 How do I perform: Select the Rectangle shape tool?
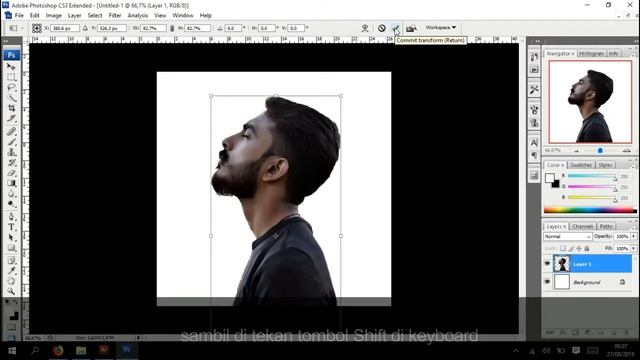click(x=11, y=248)
